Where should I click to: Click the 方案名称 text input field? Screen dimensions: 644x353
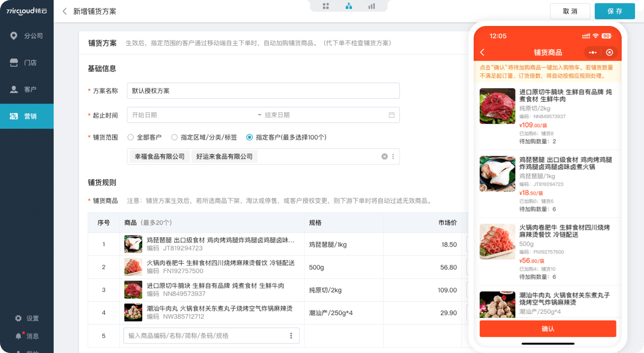coord(263,91)
